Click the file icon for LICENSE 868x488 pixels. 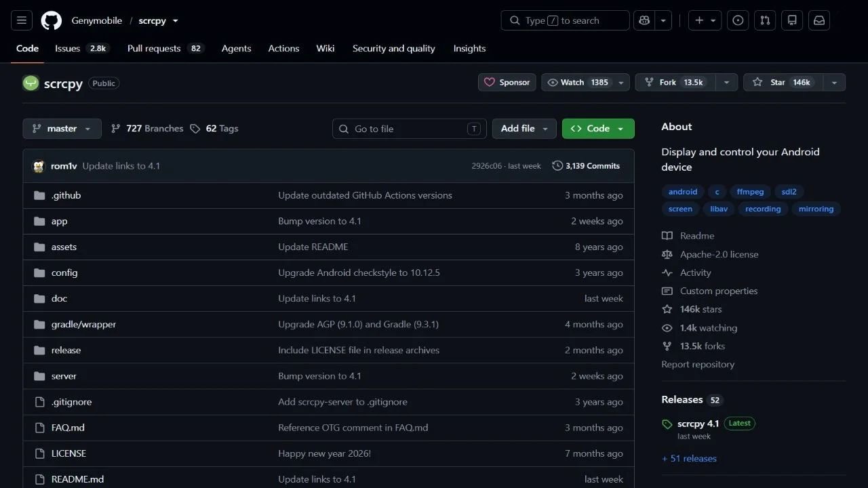pos(39,453)
